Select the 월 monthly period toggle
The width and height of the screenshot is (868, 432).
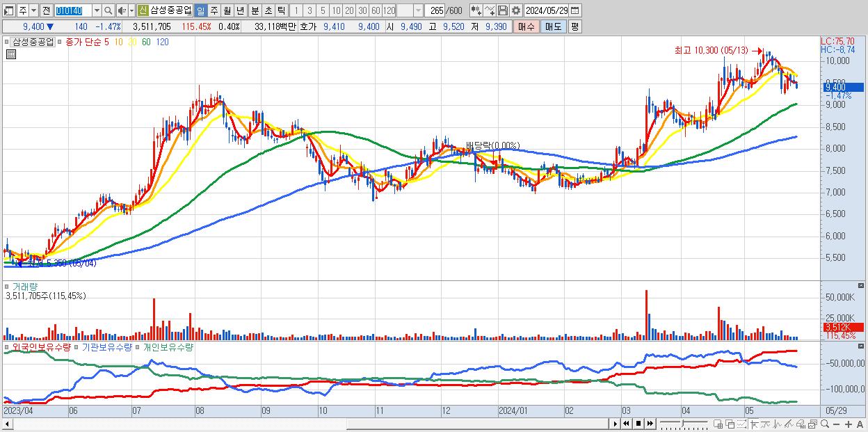pos(227,10)
